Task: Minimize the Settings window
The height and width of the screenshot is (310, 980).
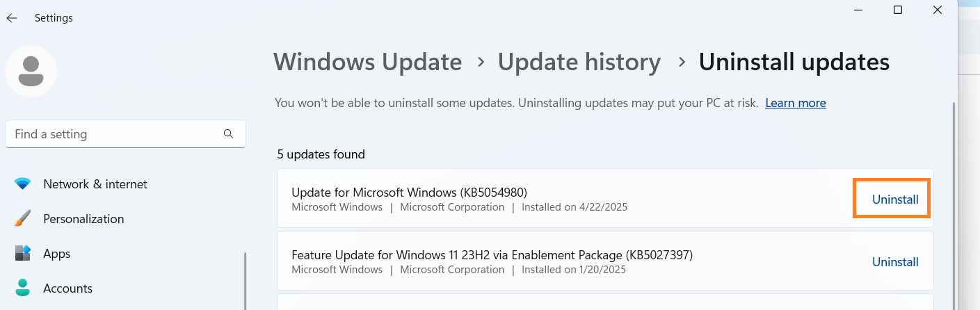Action: 858,10
